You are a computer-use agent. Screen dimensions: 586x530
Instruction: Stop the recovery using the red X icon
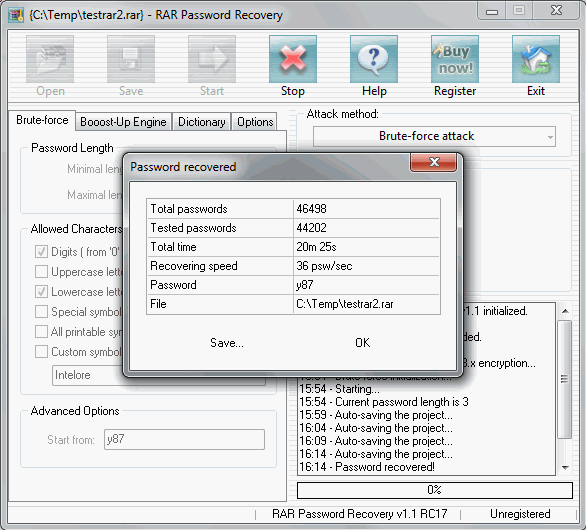point(293,59)
